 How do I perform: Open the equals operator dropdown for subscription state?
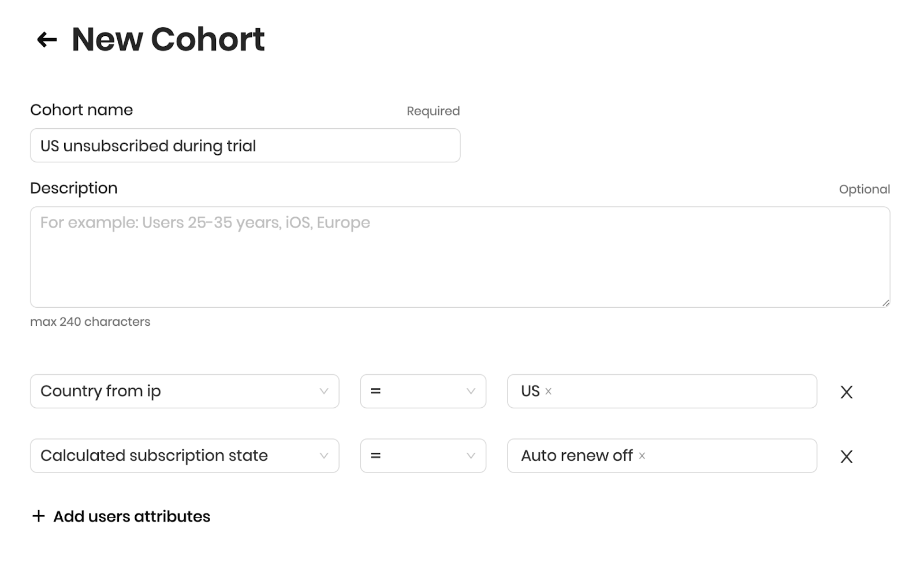click(423, 456)
